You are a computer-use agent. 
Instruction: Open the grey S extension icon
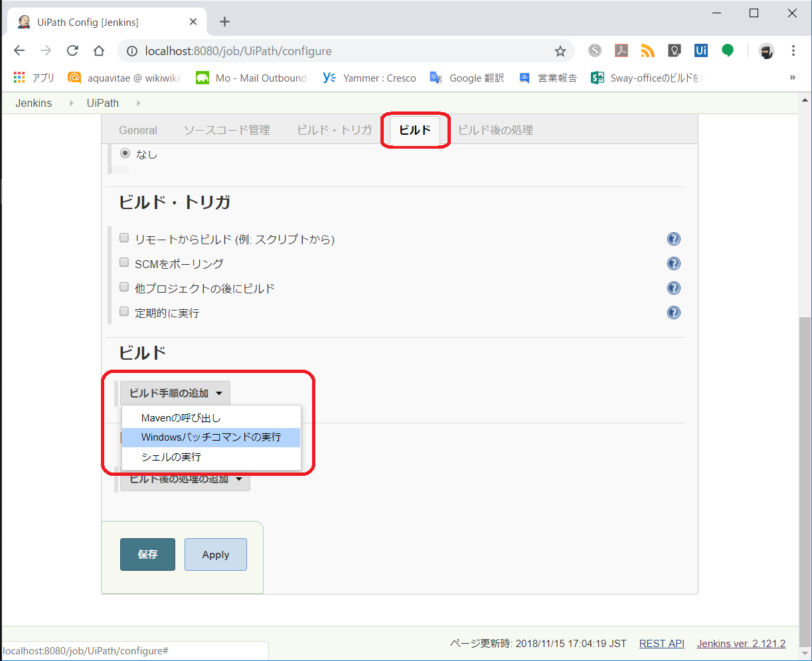[x=595, y=50]
